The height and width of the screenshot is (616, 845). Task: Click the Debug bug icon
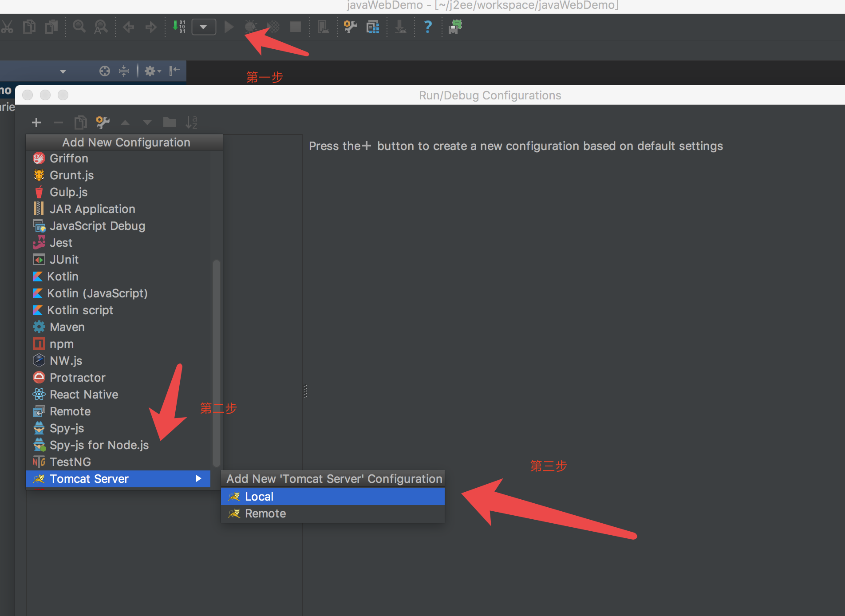tap(251, 27)
